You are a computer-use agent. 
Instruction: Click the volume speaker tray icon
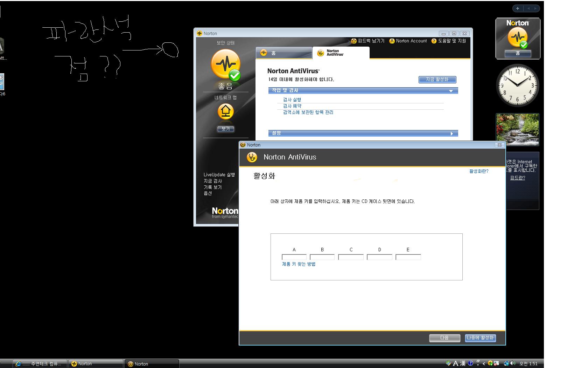(x=513, y=363)
